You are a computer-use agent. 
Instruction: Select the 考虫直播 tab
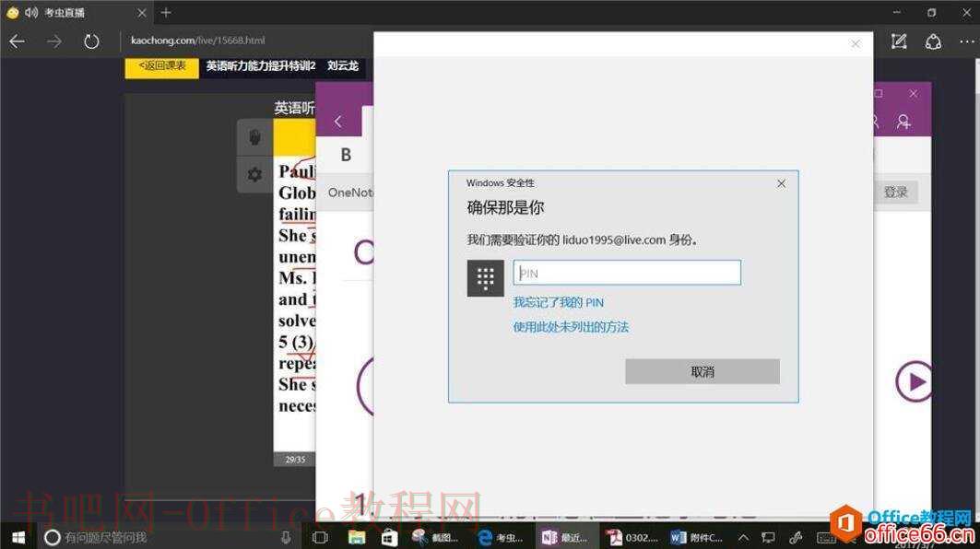coord(76,13)
